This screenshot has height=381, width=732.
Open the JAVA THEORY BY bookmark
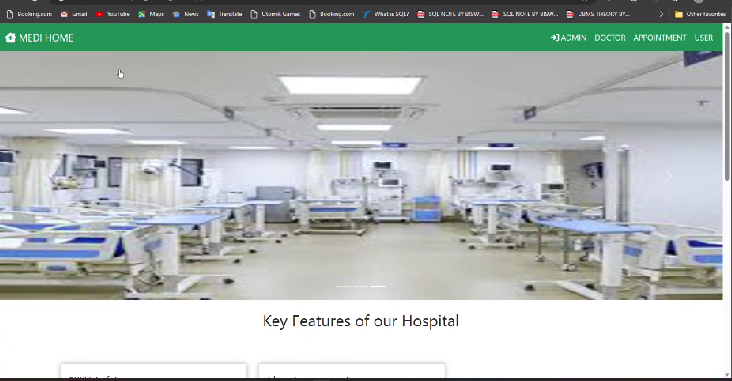[598, 14]
